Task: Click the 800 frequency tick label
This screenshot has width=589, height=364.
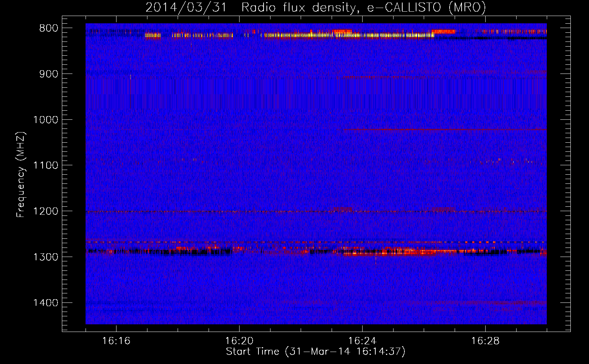Action: (x=48, y=28)
